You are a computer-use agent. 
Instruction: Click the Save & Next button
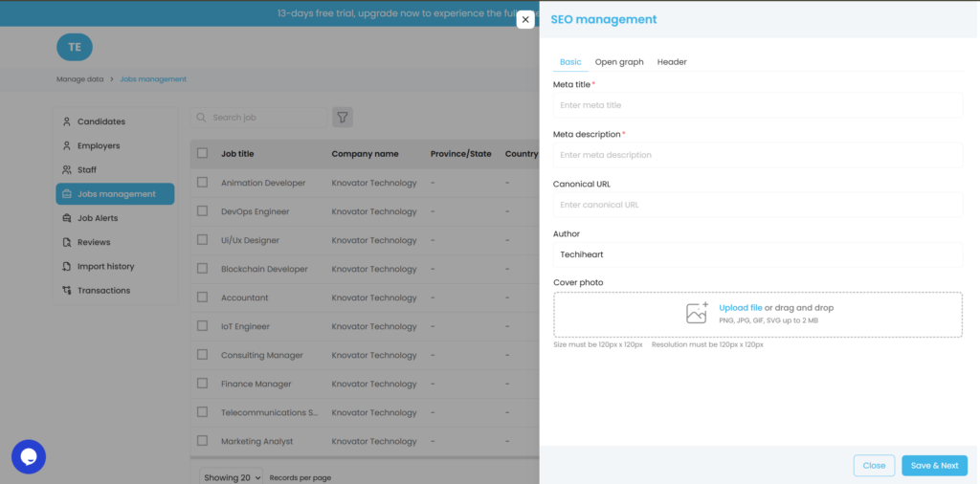tap(934, 466)
